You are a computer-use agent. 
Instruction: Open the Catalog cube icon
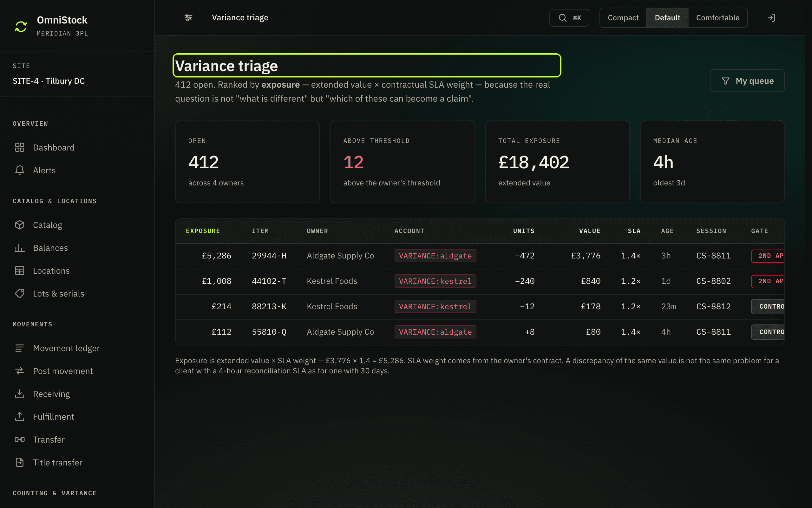20,225
